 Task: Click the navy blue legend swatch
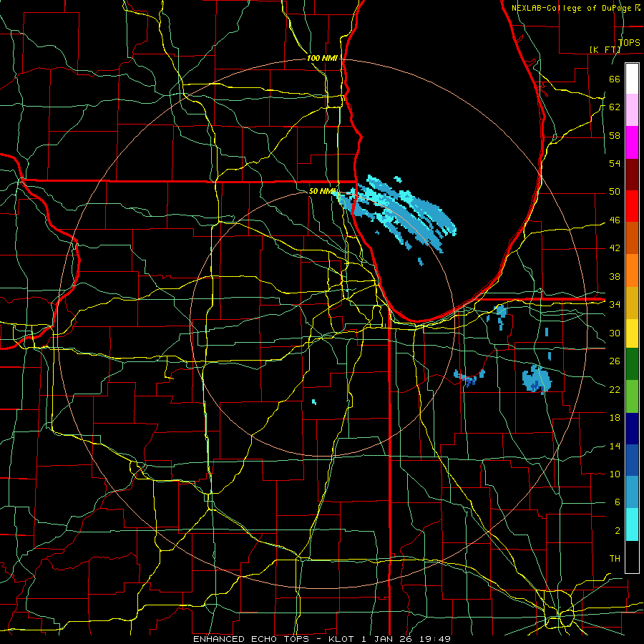coord(632,429)
